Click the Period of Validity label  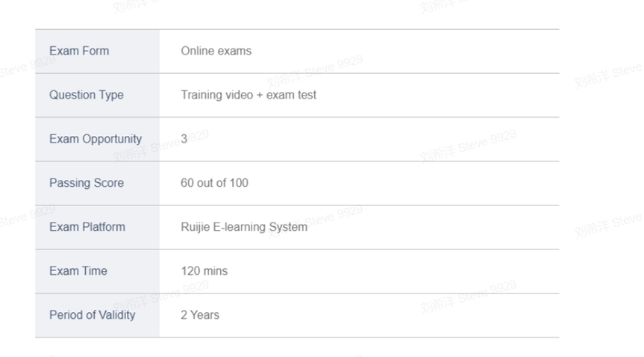coord(92,315)
